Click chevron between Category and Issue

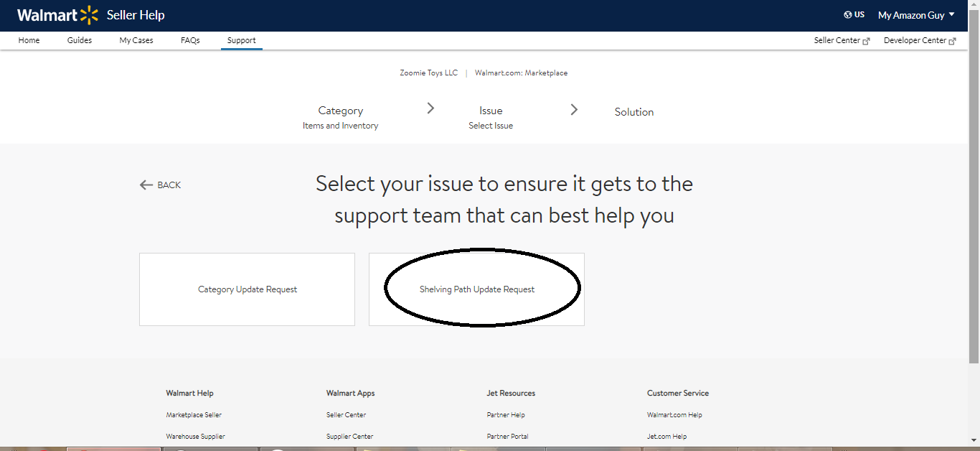430,108
